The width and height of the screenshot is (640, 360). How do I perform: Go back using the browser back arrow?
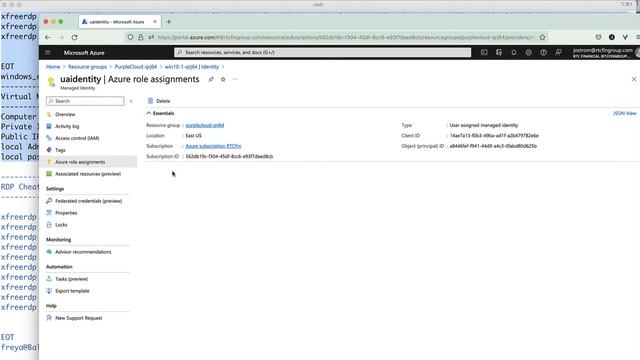(48, 37)
